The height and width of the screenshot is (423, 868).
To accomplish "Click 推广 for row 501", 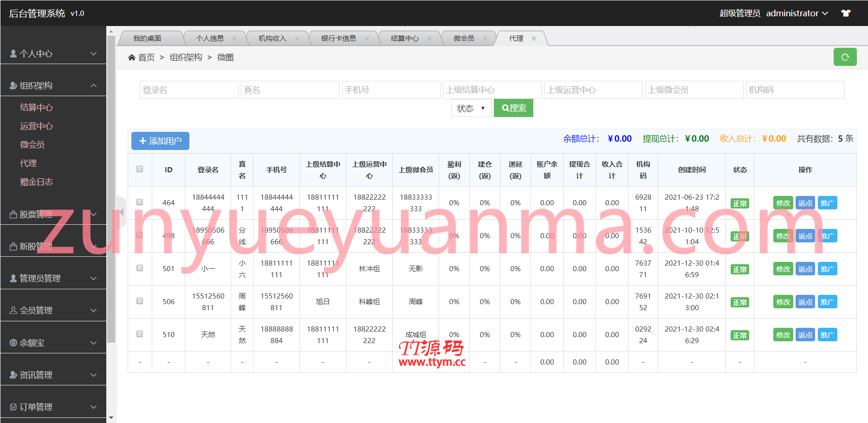I will point(827,269).
